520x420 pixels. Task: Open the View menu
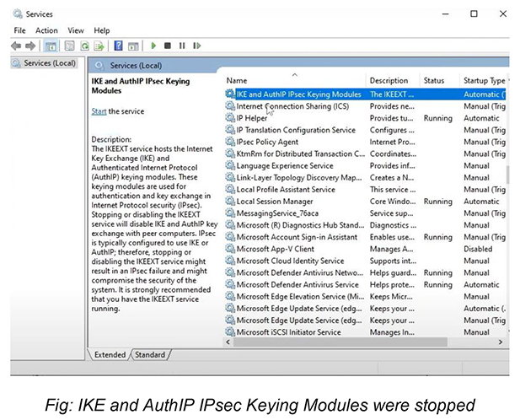pyautogui.click(x=76, y=30)
